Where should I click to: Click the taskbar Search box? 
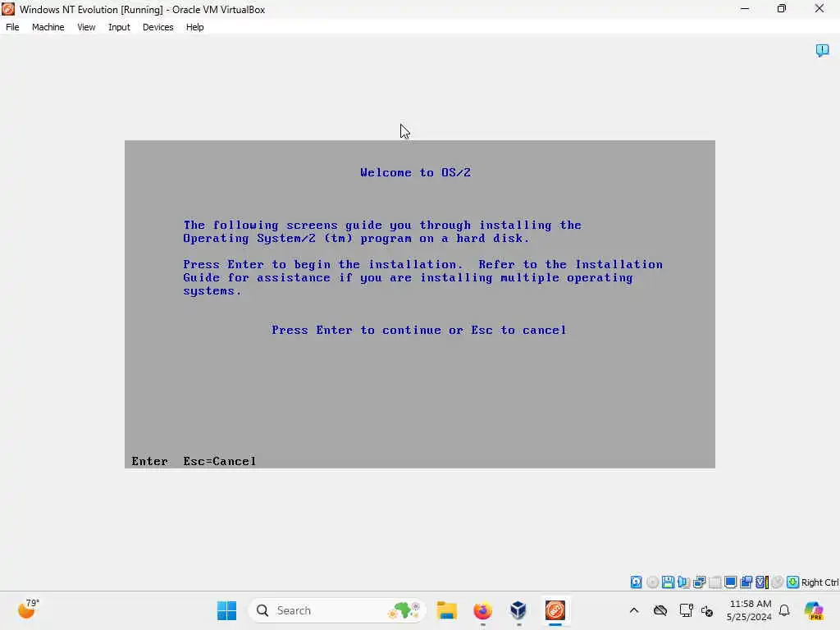click(337, 610)
